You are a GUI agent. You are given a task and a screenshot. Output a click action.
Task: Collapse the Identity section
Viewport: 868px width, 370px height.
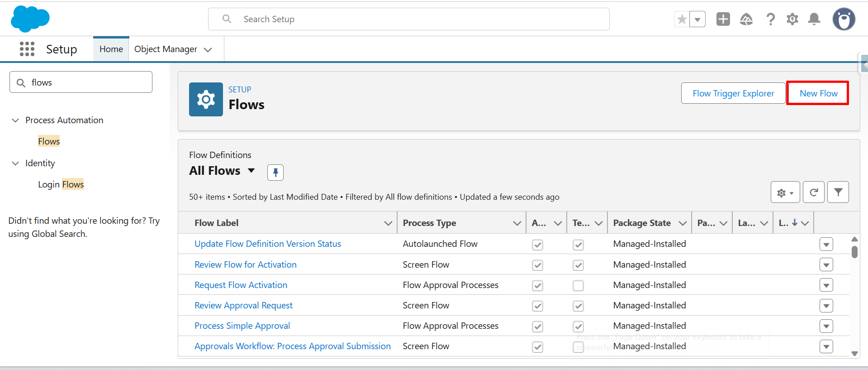click(x=15, y=163)
